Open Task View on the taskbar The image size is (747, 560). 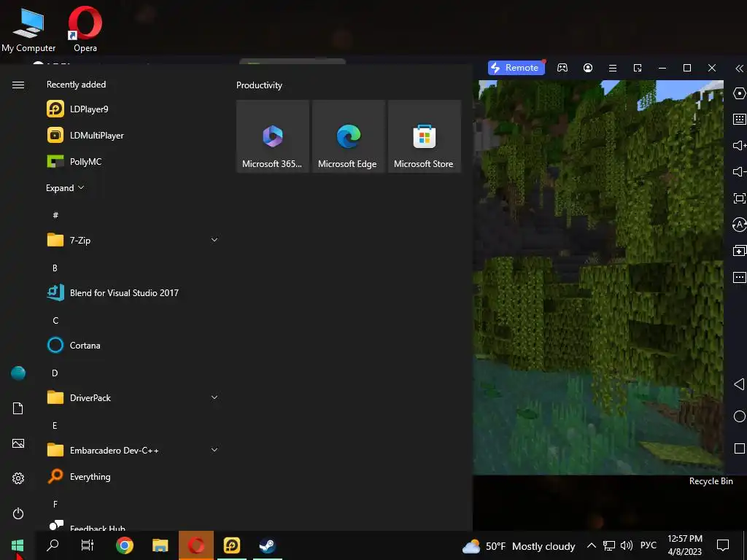point(88,545)
